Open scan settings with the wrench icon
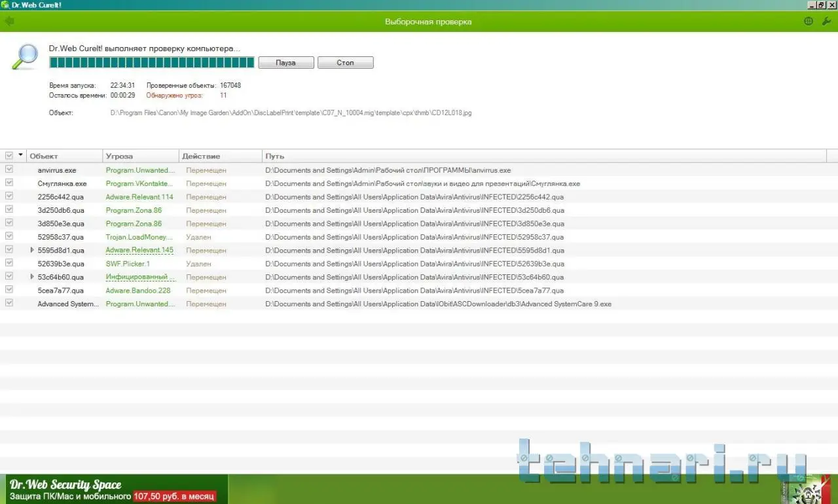838x504 pixels. [x=826, y=21]
